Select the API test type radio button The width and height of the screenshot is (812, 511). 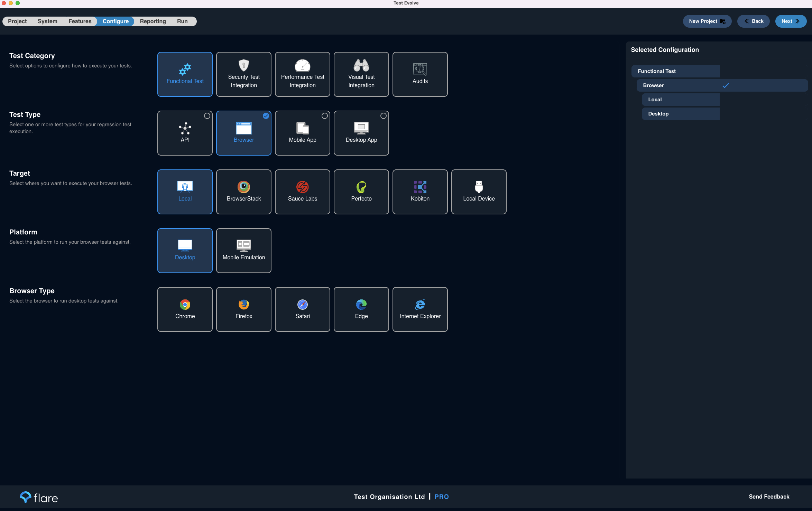206,116
